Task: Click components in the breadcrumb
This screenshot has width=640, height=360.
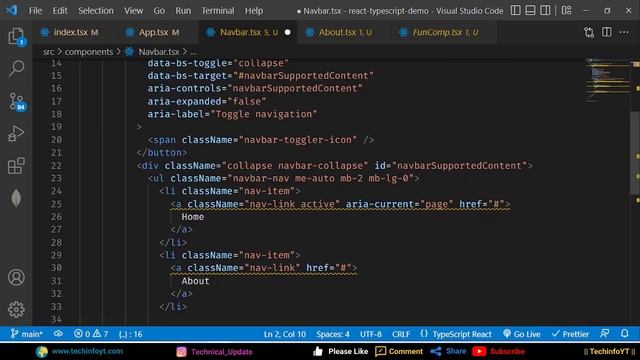Action: [89, 52]
